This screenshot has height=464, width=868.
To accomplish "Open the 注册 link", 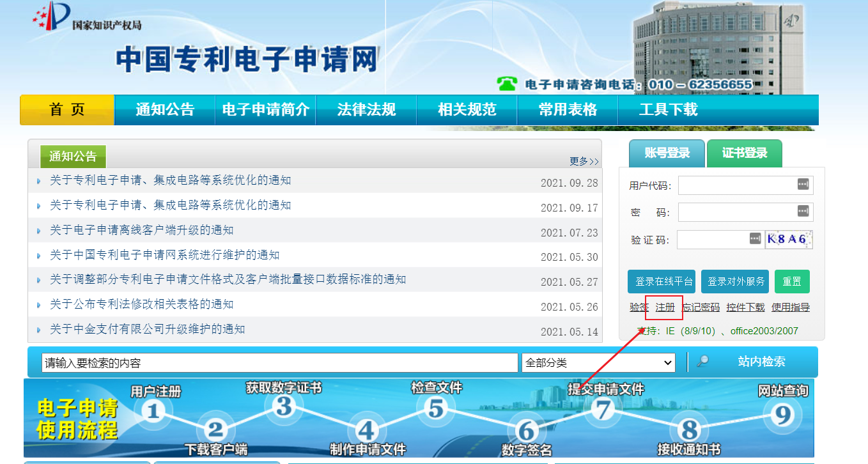I will (665, 307).
